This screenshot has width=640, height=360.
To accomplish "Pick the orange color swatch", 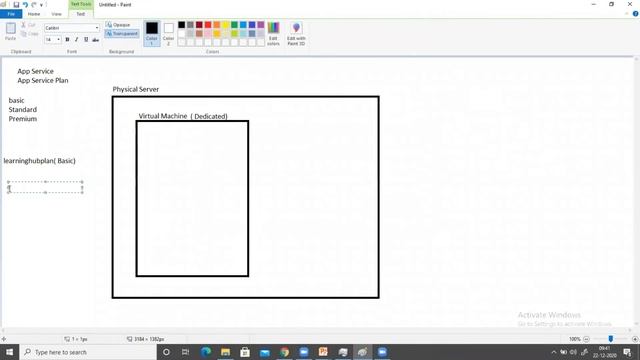I will coord(217,25).
